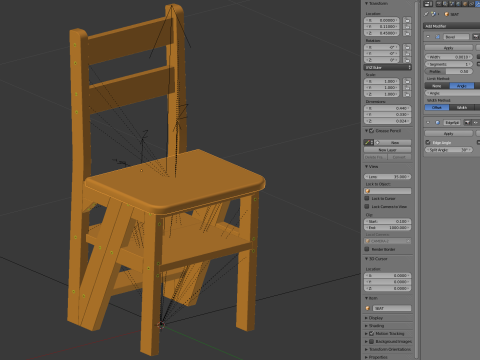Collapse the EdgeSplit modifier panel
Viewport: 480px width, 360px height.
429,123
